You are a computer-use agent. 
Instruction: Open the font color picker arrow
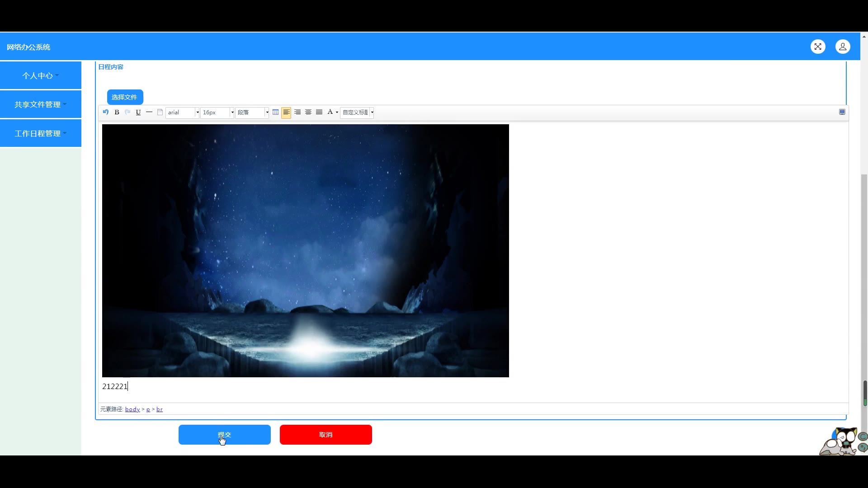(x=337, y=113)
